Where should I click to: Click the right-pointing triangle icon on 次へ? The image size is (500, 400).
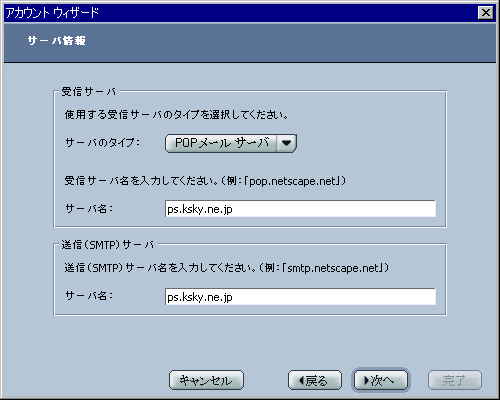point(366,380)
